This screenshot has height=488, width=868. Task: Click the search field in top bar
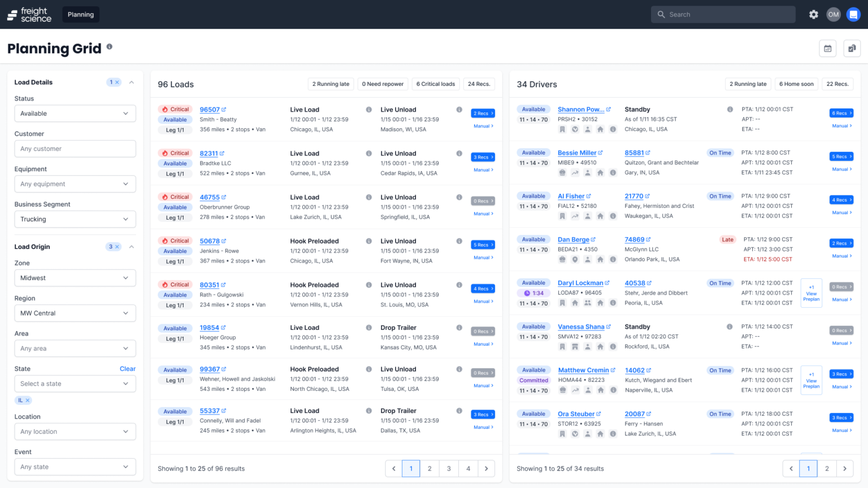tap(723, 14)
